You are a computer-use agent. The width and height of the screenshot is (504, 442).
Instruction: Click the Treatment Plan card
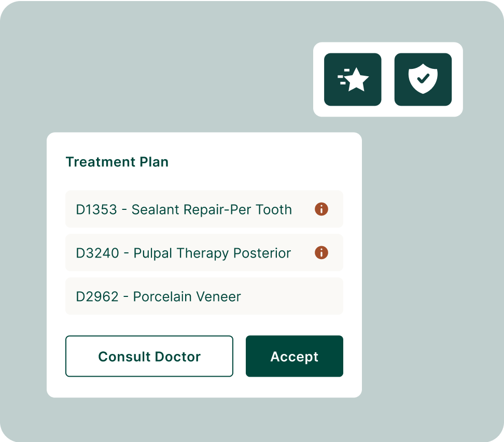[204, 264]
